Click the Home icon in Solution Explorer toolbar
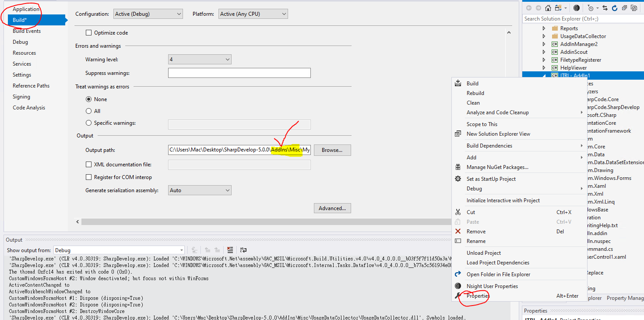 click(x=548, y=7)
